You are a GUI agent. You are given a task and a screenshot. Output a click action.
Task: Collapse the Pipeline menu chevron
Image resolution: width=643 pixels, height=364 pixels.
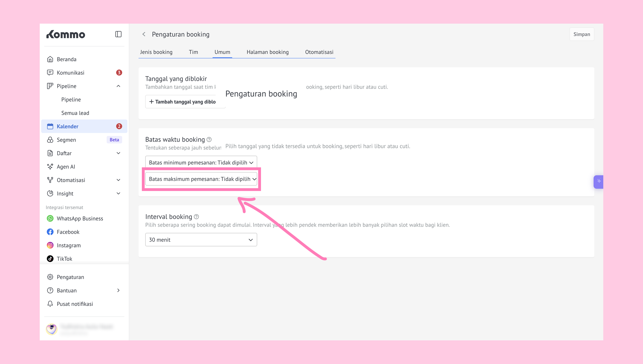coord(118,86)
